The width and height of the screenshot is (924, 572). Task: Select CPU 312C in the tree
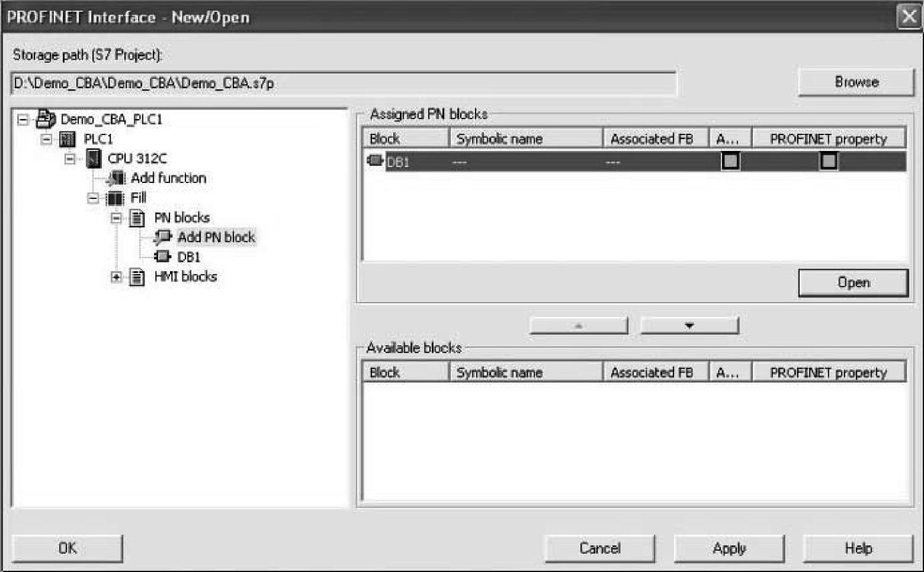[137, 159]
